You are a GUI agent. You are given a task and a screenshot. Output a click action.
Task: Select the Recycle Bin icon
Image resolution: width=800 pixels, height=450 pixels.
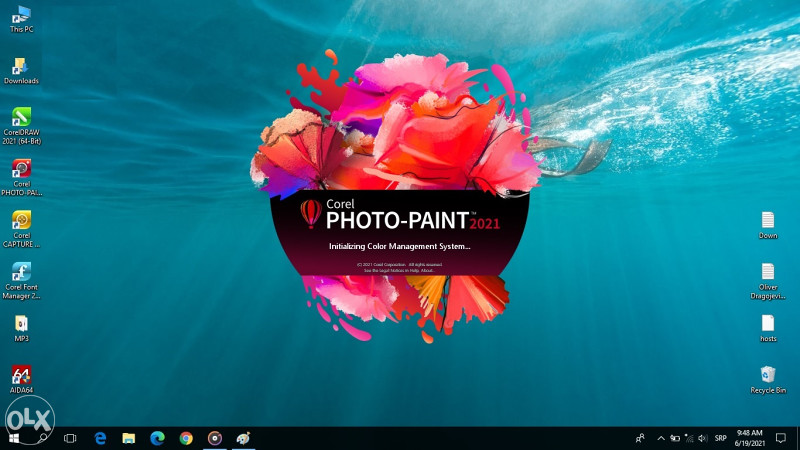(768, 380)
